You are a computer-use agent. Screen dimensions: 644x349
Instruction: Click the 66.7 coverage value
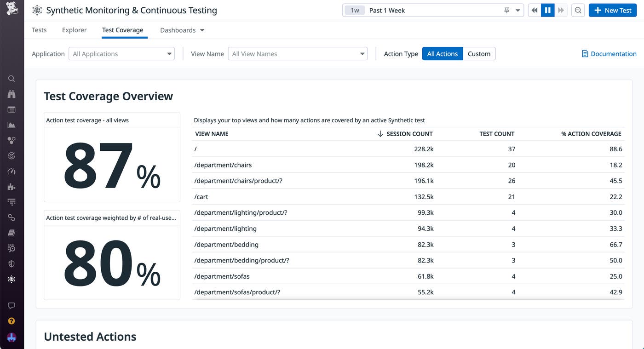coord(616,245)
